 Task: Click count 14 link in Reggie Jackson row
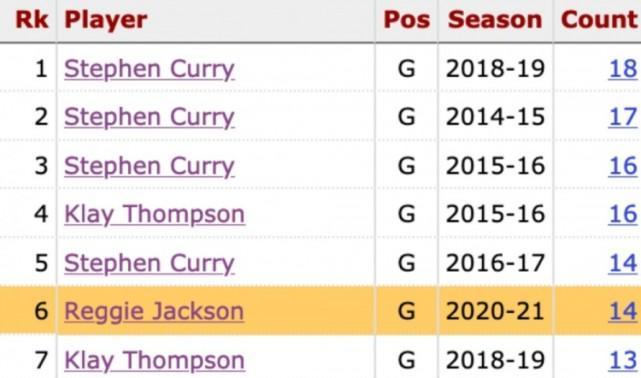623,311
